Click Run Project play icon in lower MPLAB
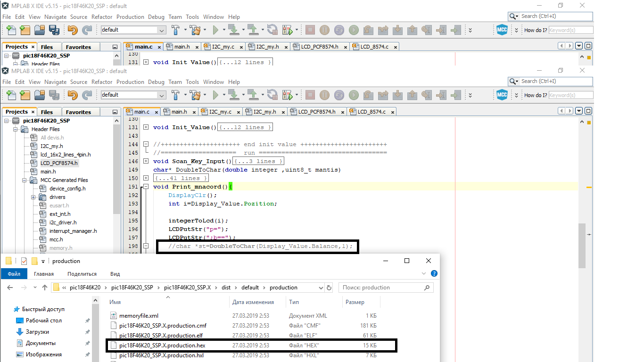Image resolution: width=644 pixels, height=362 pixels. tap(215, 95)
